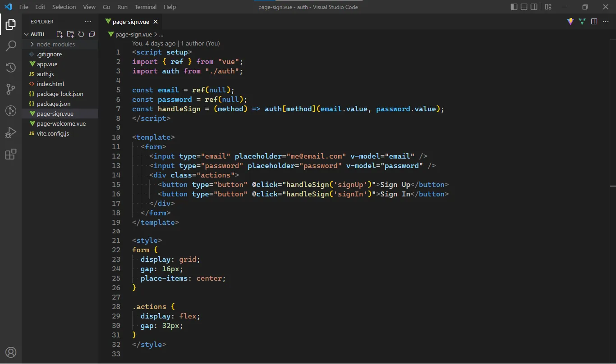Open the Accounts icon at bottom left
The width and height of the screenshot is (616, 364).
pos(11,352)
